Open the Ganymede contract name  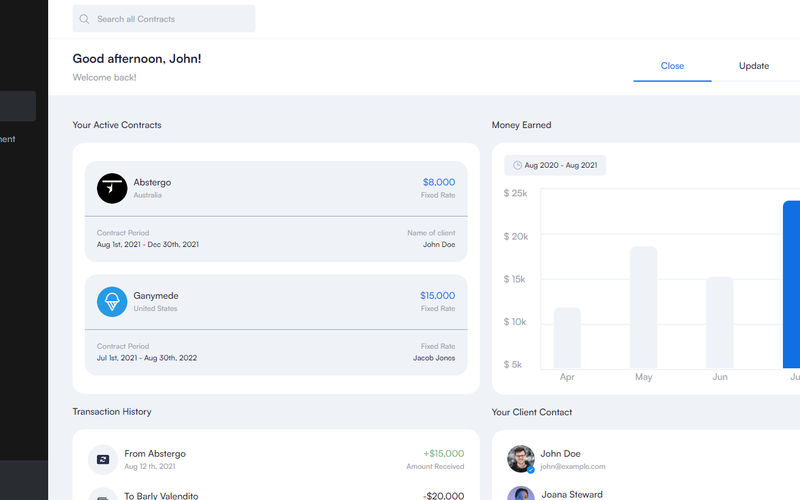(156, 295)
